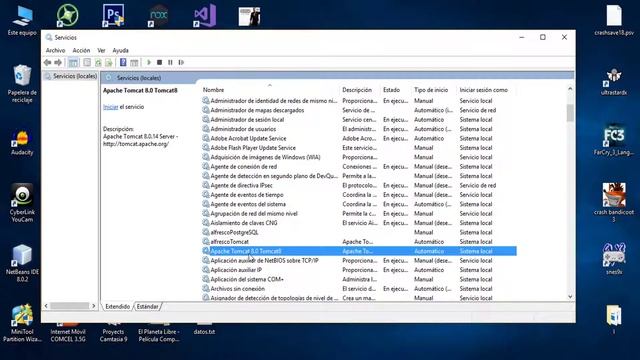Image resolution: width=640 pixels, height=360 pixels.
Task: Sort by the Nombre column header
Action: point(213,90)
